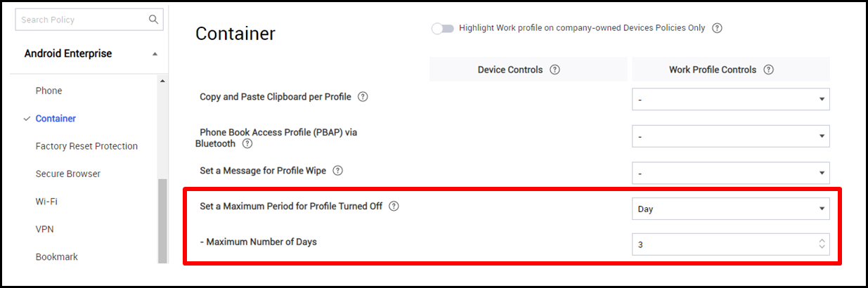Click the Device Controls help icon
The height and width of the screenshot is (288, 868).
pos(555,70)
